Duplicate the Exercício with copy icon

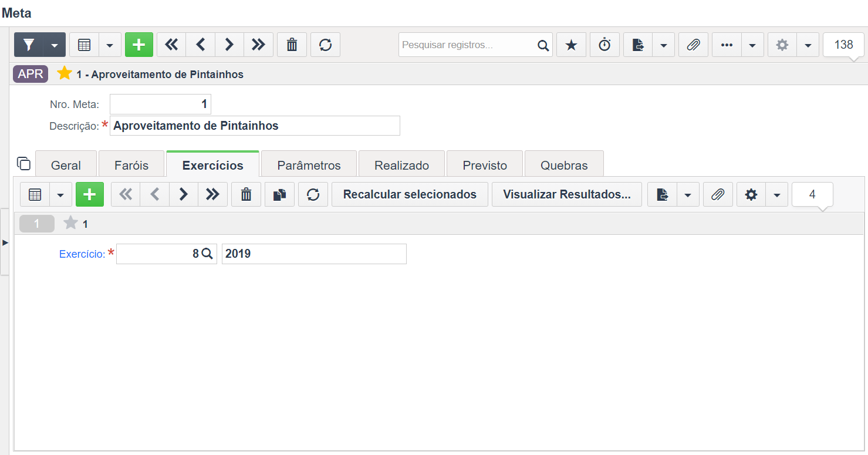(279, 194)
